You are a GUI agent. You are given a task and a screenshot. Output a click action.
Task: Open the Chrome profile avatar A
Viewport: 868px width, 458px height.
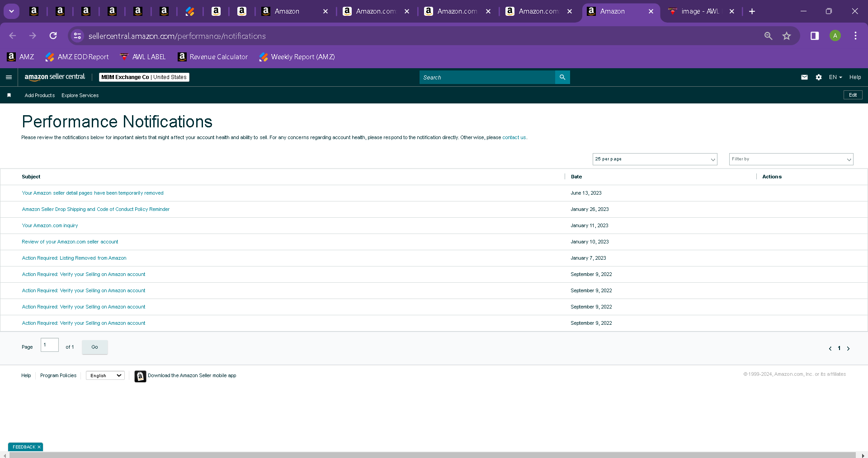click(835, 36)
